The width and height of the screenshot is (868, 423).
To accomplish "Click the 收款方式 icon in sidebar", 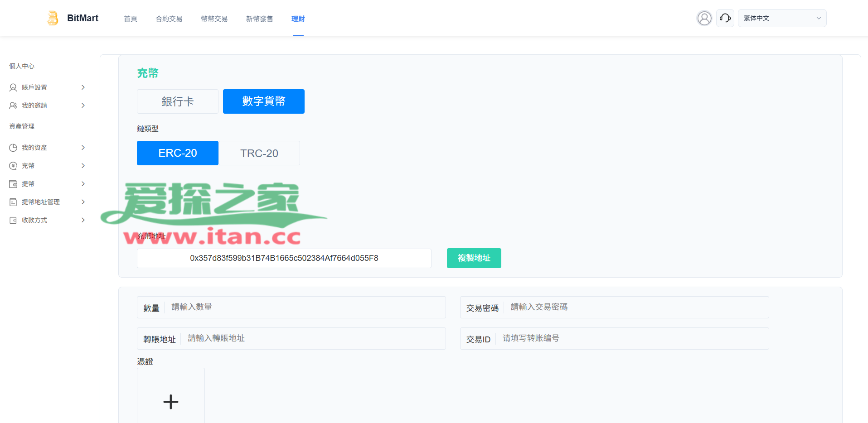I will tap(13, 220).
